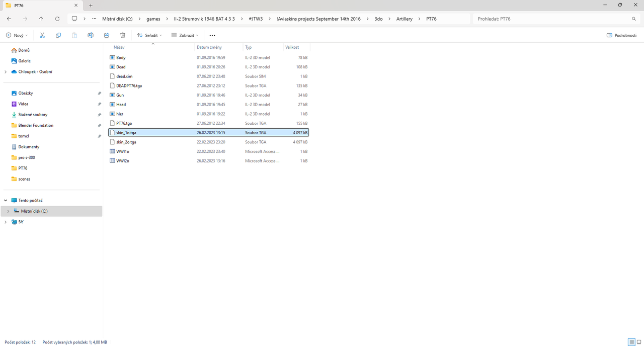
Task: Click the search magnifier icon
Action: 634,19
